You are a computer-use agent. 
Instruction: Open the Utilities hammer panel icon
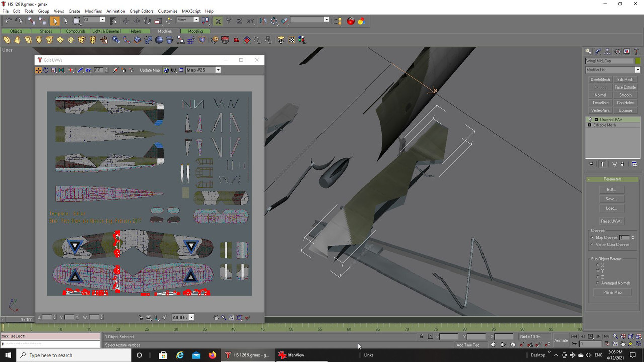pyautogui.click(x=636, y=52)
